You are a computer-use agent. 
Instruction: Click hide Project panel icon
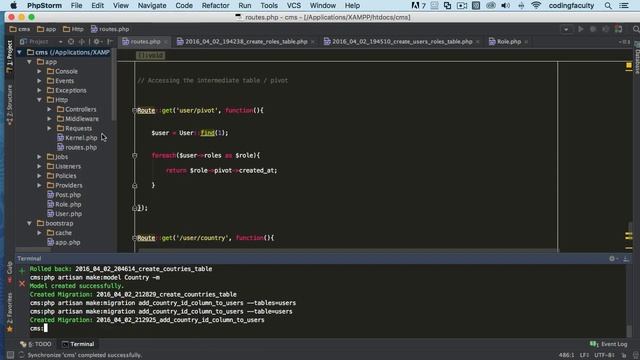pyautogui.click(x=109, y=42)
